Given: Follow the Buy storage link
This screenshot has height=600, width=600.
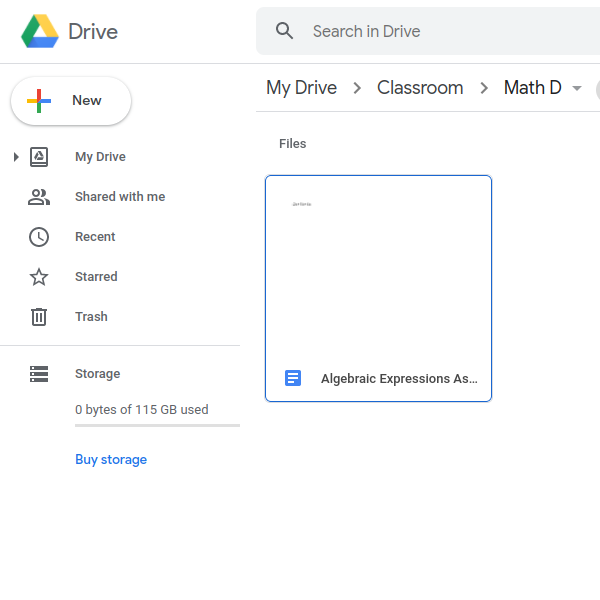Looking at the screenshot, I should click(111, 460).
